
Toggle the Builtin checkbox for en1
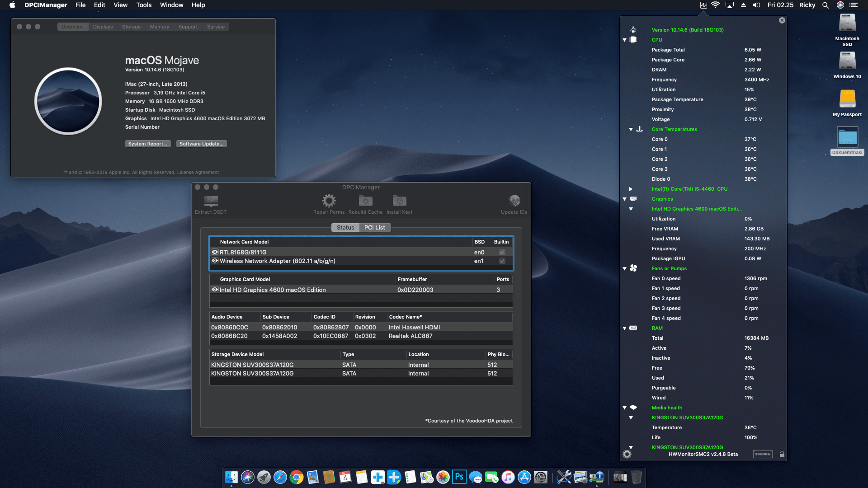click(502, 261)
